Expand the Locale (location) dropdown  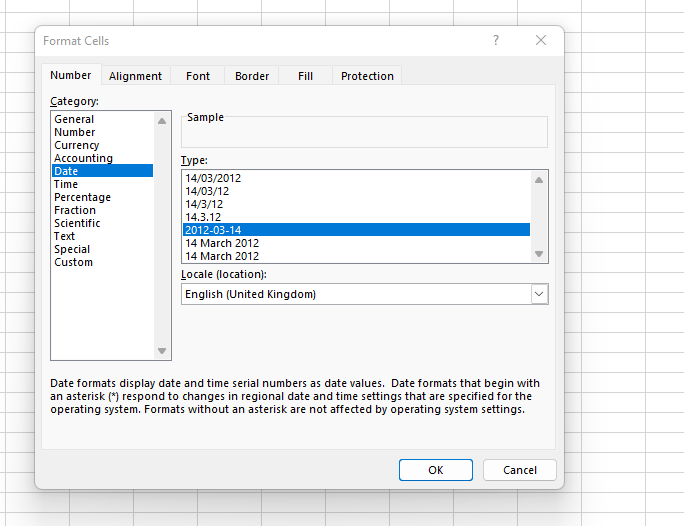(x=539, y=294)
